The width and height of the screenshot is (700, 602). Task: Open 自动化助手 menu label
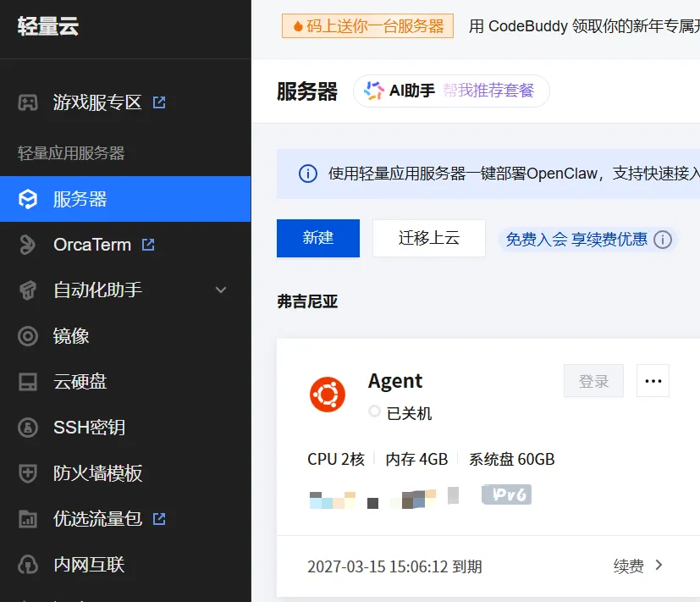pyautogui.click(x=98, y=290)
